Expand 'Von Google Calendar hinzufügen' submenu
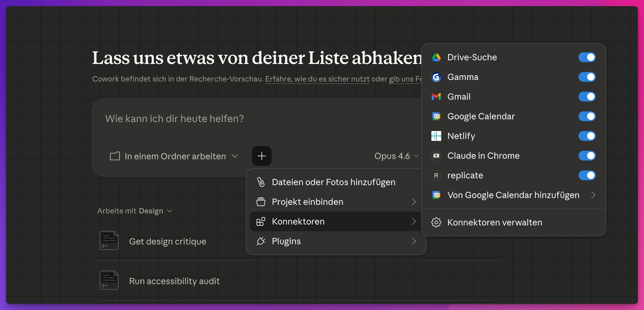 [x=513, y=195]
